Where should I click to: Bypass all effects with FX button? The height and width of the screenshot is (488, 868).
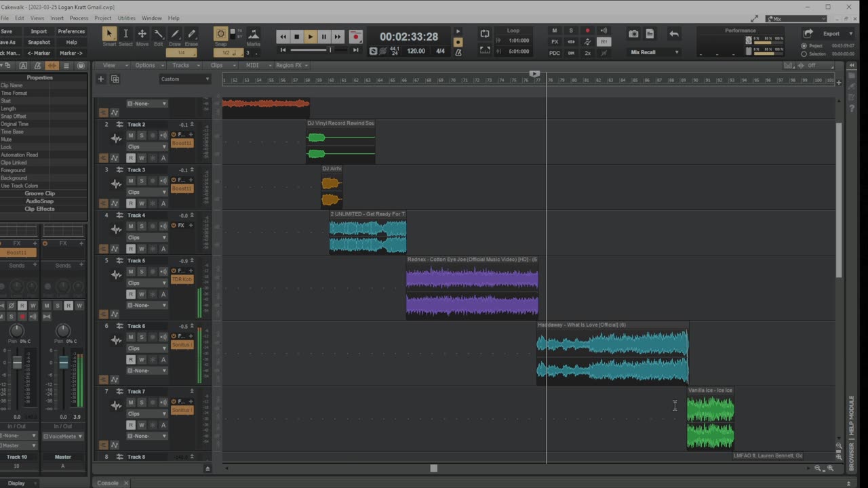coord(555,41)
